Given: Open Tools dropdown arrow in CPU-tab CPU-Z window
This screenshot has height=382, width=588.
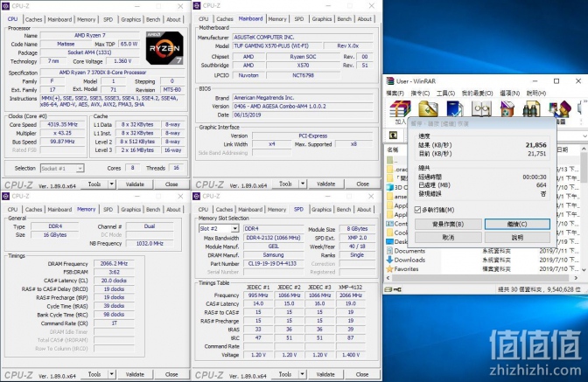Looking at the screenshot, I should click(x=112, y=184).
